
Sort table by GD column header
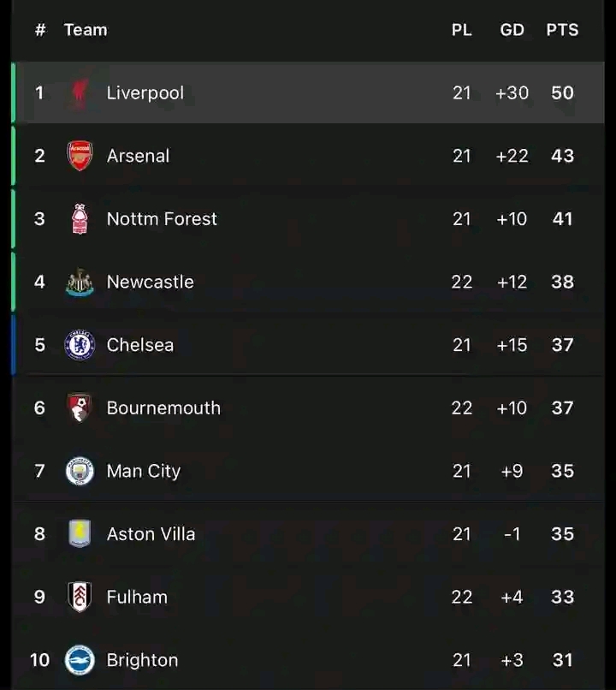click(x=512, y=30)
